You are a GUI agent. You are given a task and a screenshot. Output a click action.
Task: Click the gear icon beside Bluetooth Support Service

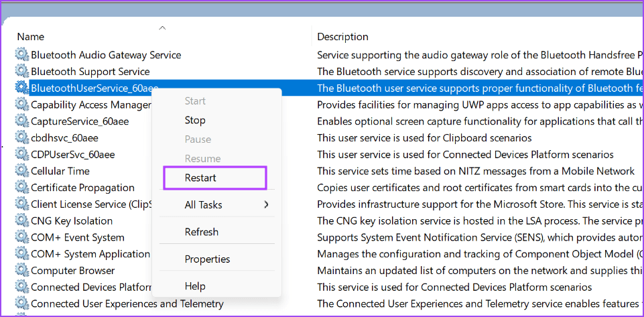(x=21, y=72)
